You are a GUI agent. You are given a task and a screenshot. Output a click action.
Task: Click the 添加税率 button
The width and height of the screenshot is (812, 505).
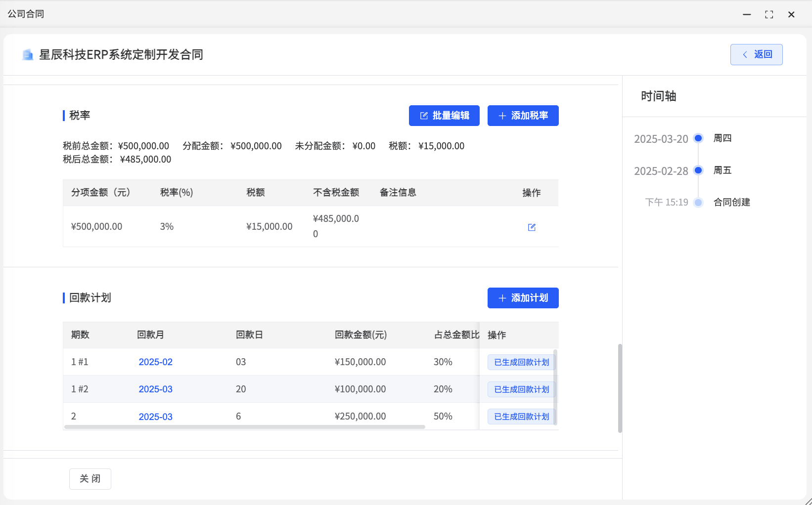(523, 116)
